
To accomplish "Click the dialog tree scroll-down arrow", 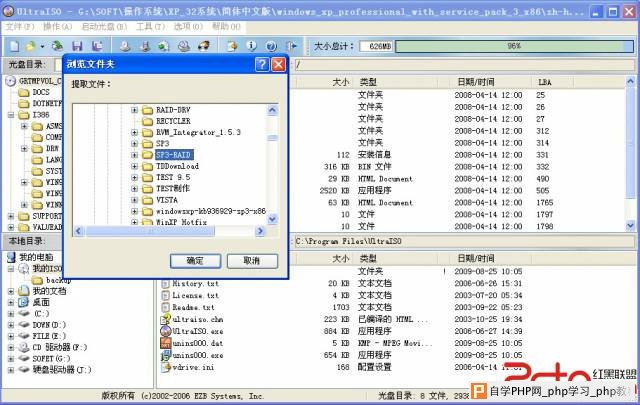I will point(272,219).
